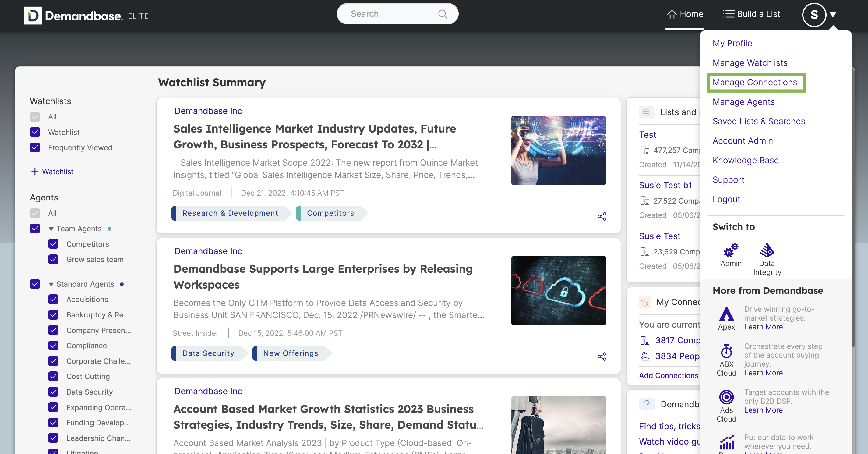
Task: Uncheck the Frequently Viewed checkbox
Action: [35, 147]
